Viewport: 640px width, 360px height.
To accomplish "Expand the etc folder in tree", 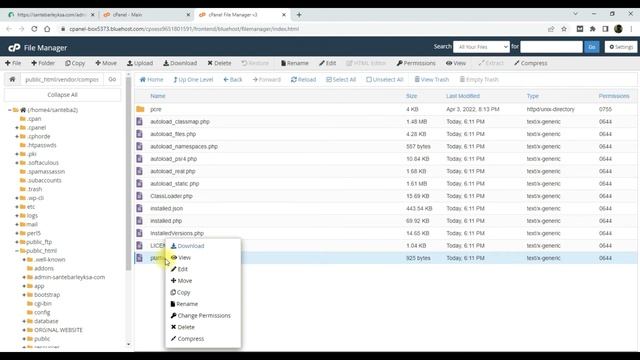I will click(17, 207).
